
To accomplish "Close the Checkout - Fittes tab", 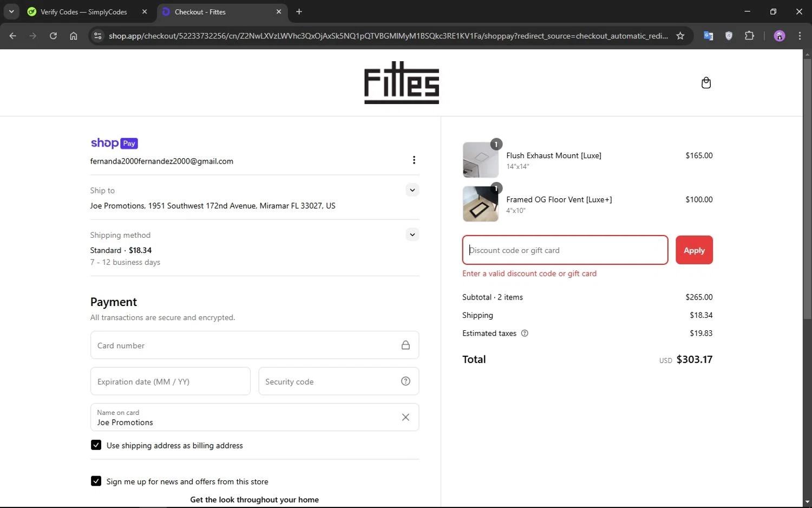I will pos(279,11).
